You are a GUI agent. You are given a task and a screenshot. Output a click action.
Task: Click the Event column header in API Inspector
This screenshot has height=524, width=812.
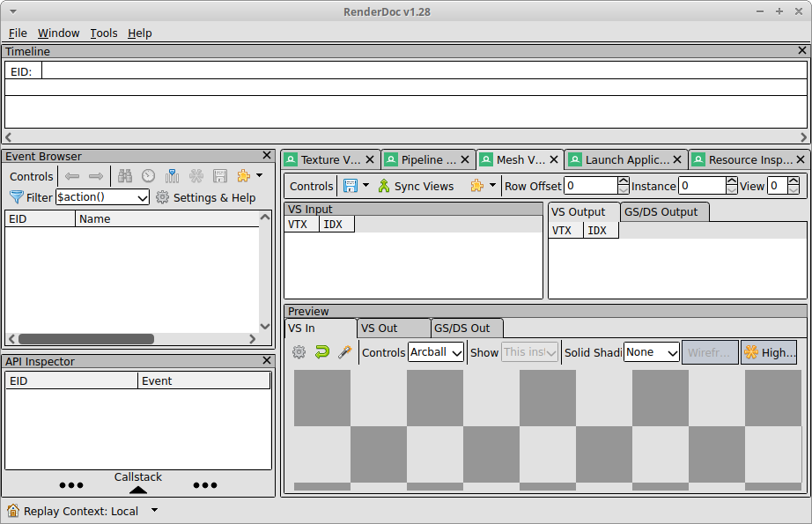tap(204, 381)
